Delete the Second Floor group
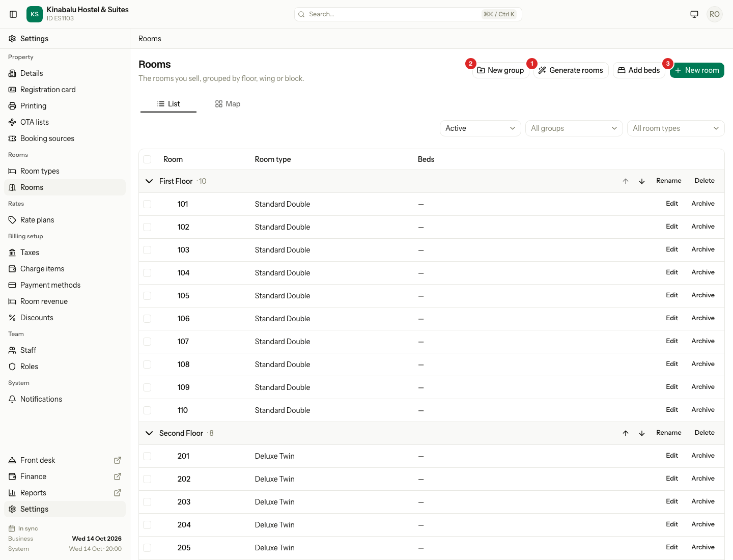This screenshot has height=560, width=733. (x=704, y=433)
